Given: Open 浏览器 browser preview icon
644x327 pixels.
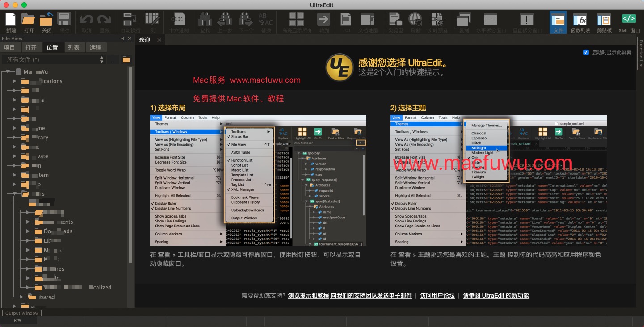Looking at the screenshot, I should click(x=396, y=22).
